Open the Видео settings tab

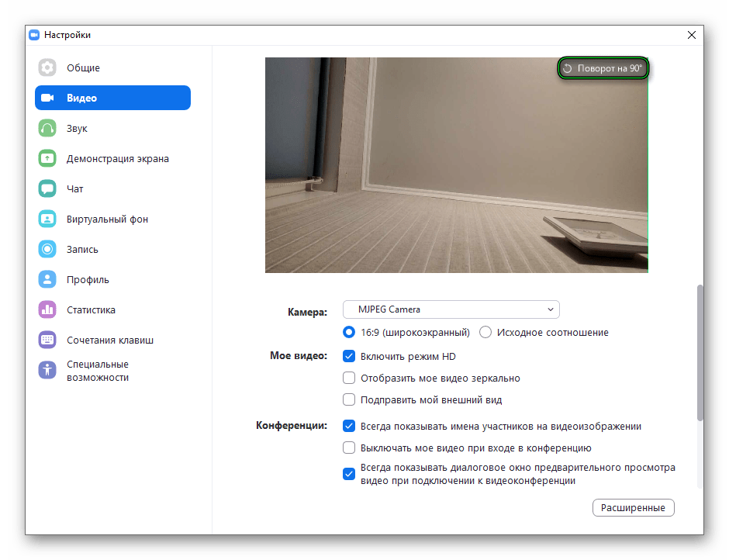pos(112,99)
